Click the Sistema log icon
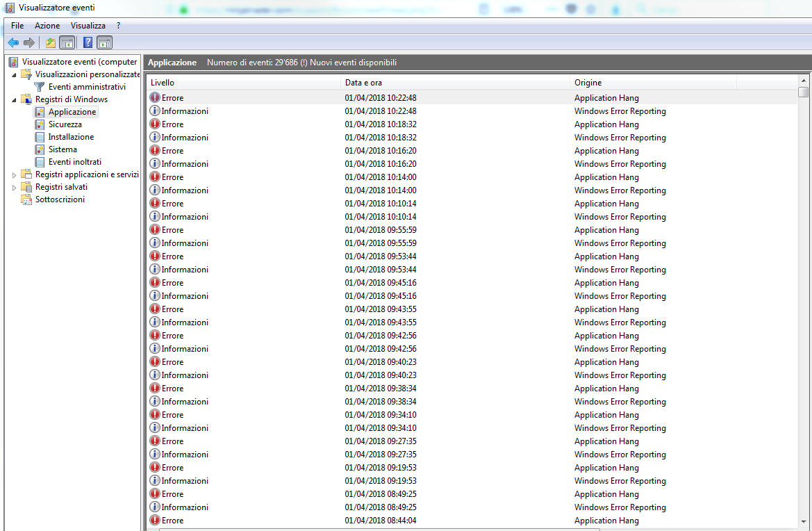Screen dimensions: 812x531 40,149
